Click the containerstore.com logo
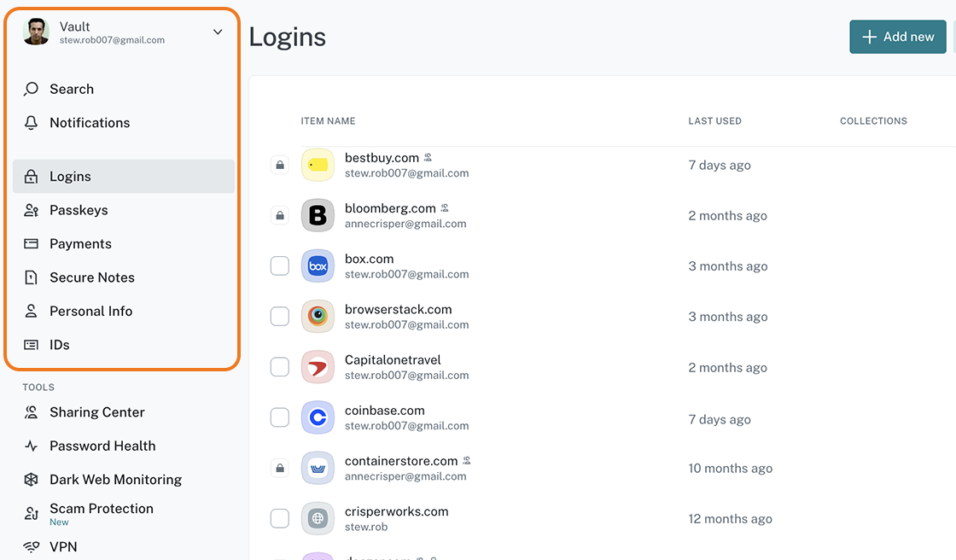 [318, 468]
